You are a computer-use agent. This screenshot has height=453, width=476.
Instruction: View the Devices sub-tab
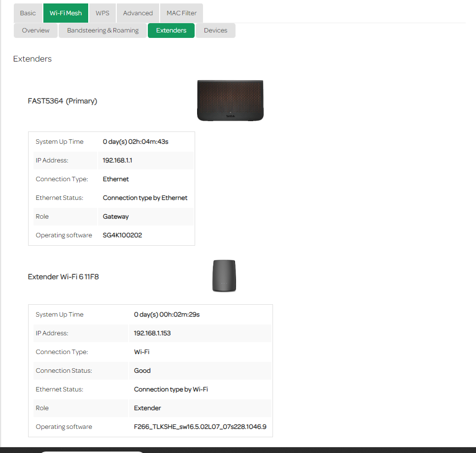(x=215, y=30)
